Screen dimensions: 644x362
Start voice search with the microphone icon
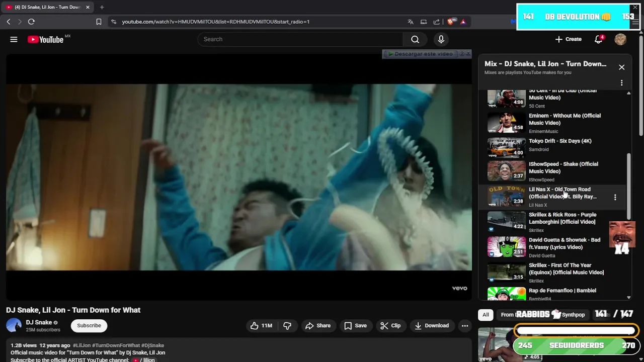click(x=441, y=39)
